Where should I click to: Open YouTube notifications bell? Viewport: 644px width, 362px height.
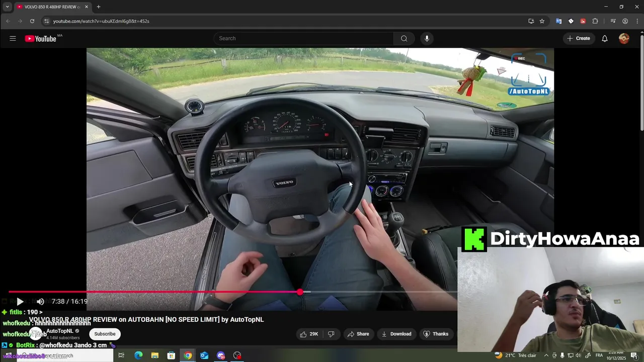(x=605, y=38)
